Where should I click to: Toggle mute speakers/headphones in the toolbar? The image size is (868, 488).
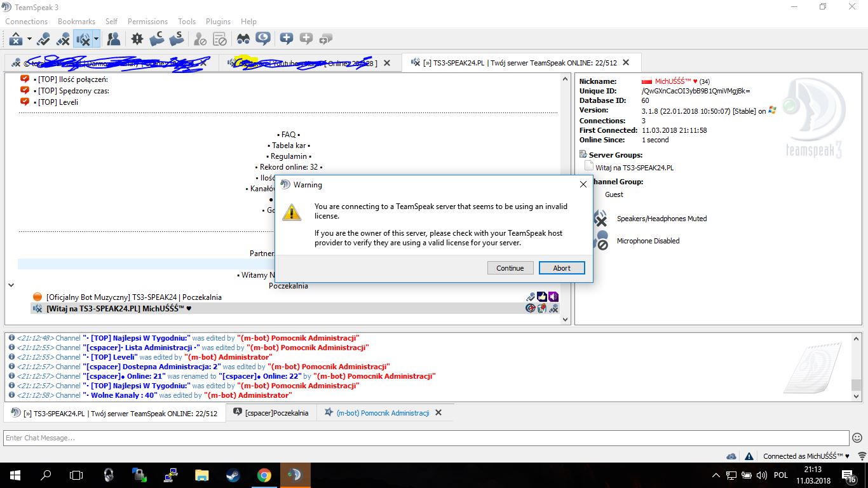(83, 39)
